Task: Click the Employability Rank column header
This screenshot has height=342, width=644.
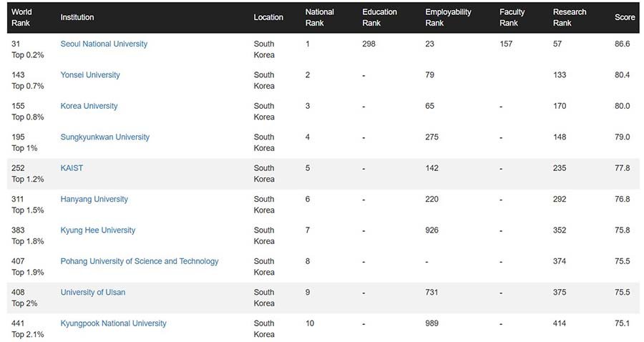Action: 448,17
